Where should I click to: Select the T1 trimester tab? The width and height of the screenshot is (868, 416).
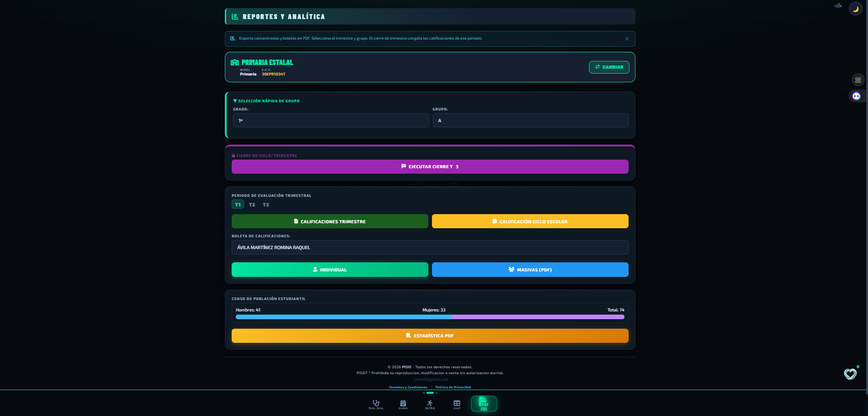pyautogui.click(x=238, y=205)
